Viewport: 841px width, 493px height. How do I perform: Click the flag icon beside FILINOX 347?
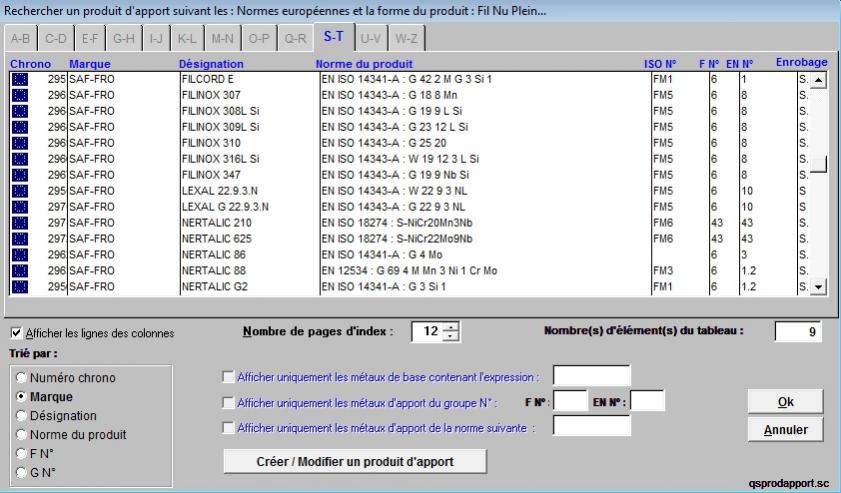point(19,175)
